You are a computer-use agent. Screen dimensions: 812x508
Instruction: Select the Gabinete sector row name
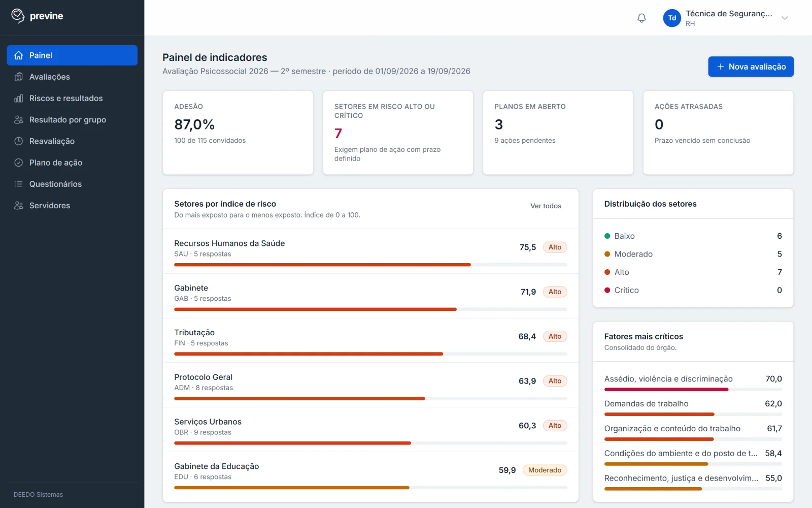[x=191, y=288]
